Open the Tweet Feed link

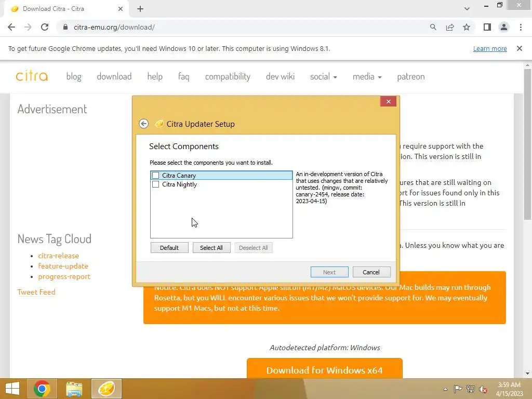tap(36, 292)
